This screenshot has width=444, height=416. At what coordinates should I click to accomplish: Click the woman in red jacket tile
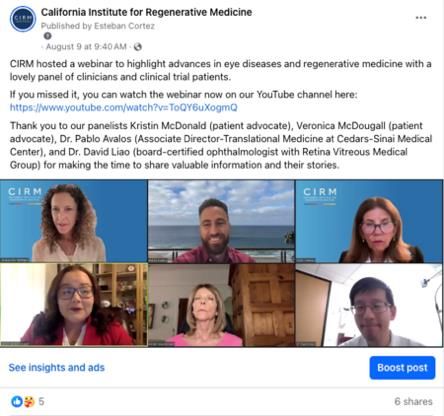coord(74,305)
